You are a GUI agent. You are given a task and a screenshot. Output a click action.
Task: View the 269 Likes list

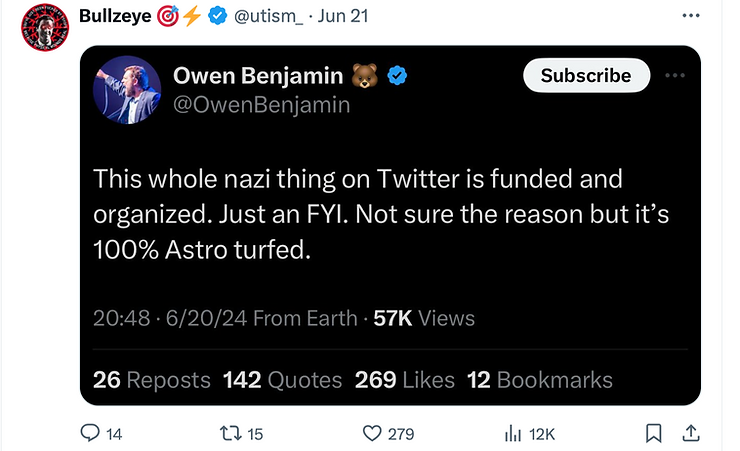pos(404,379)
